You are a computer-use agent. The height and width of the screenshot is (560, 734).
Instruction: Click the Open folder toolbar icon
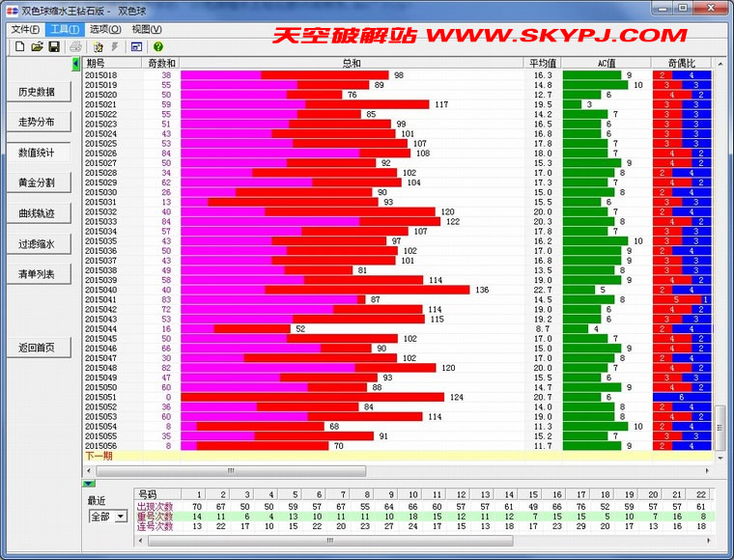pyautogui.click(x=37, y=46)
